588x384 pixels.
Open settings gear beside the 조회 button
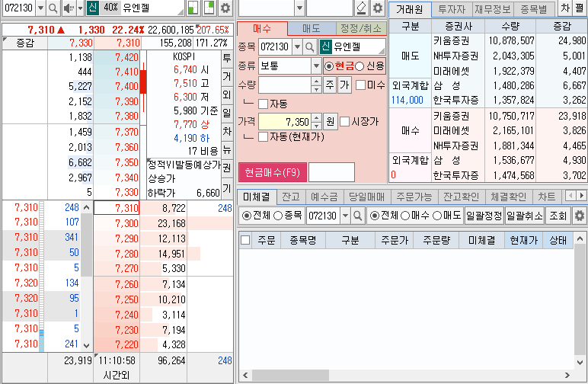click(580, 216)
